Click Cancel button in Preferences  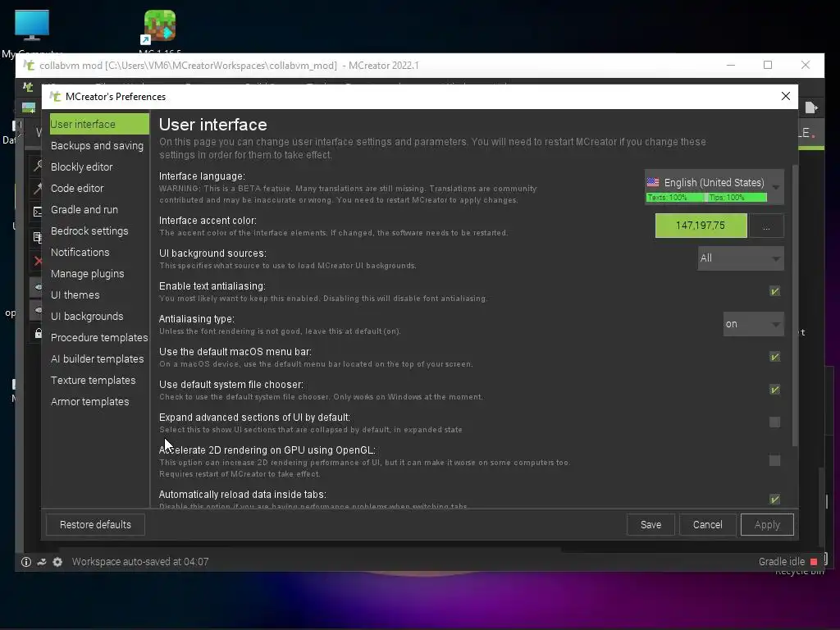pos(707,524)
